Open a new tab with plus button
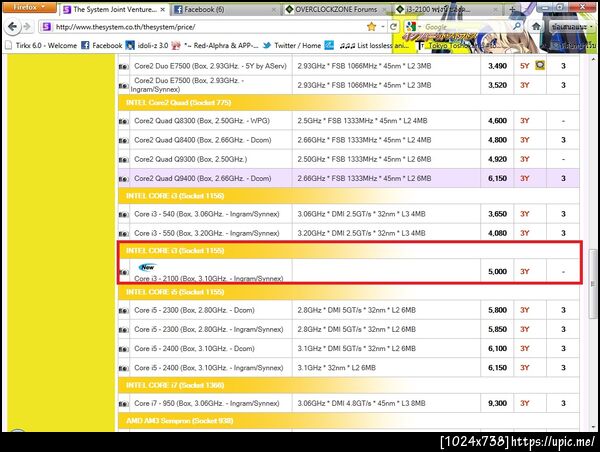 point(513,10)
